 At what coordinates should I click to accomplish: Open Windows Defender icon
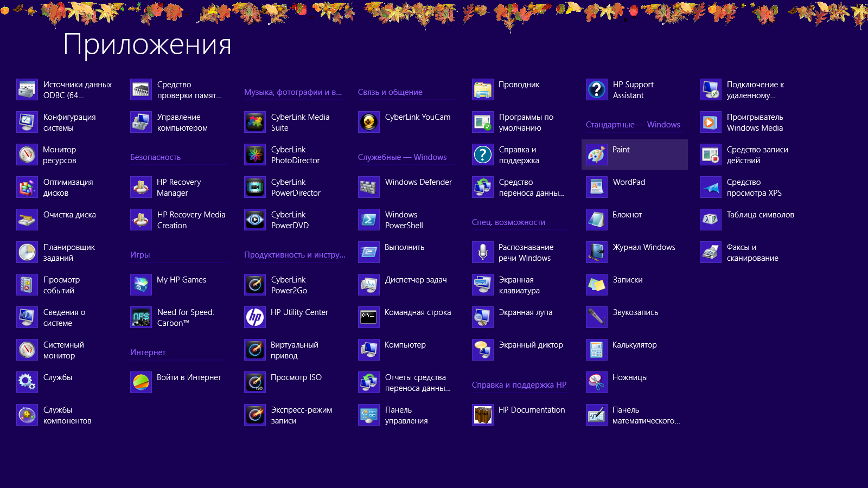coord(369,187)
